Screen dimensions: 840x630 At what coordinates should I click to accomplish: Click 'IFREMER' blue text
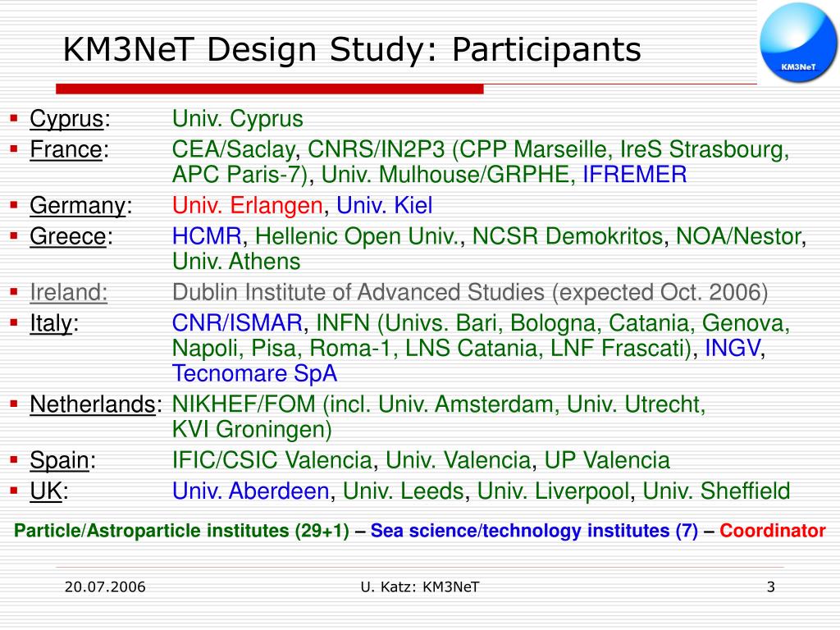(x=635, y=175)
